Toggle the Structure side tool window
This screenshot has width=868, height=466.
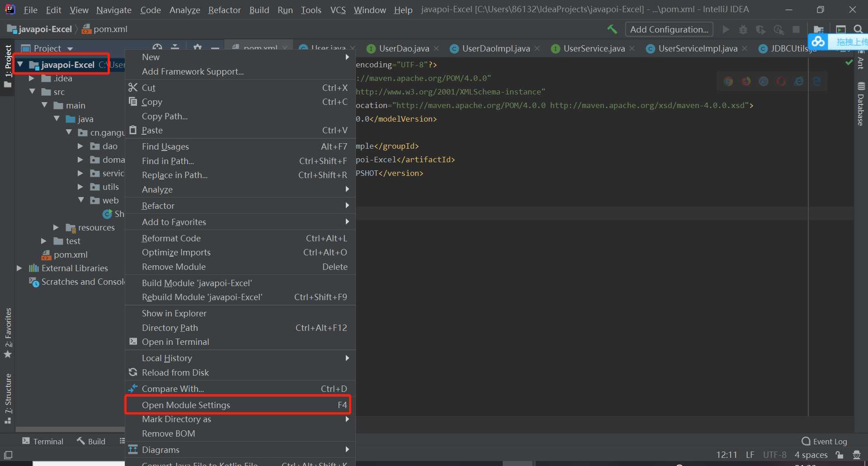[8, 399]
